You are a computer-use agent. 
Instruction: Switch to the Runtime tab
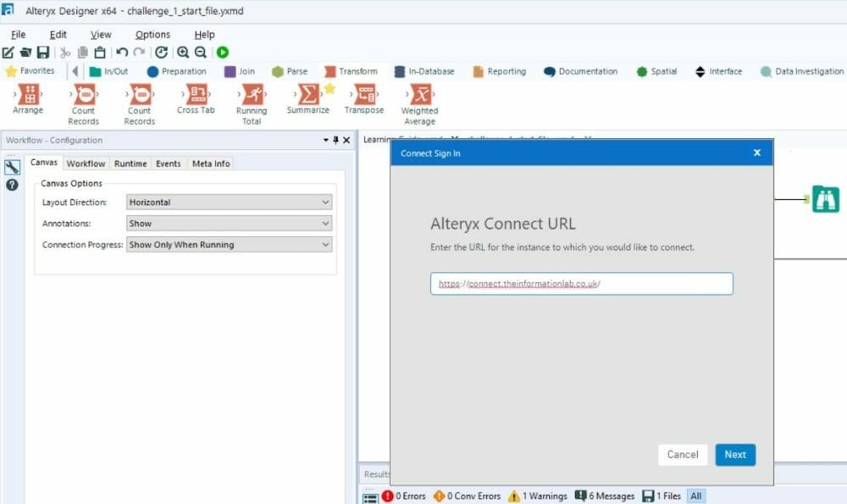pyautogui.click(x=130, y=163)
